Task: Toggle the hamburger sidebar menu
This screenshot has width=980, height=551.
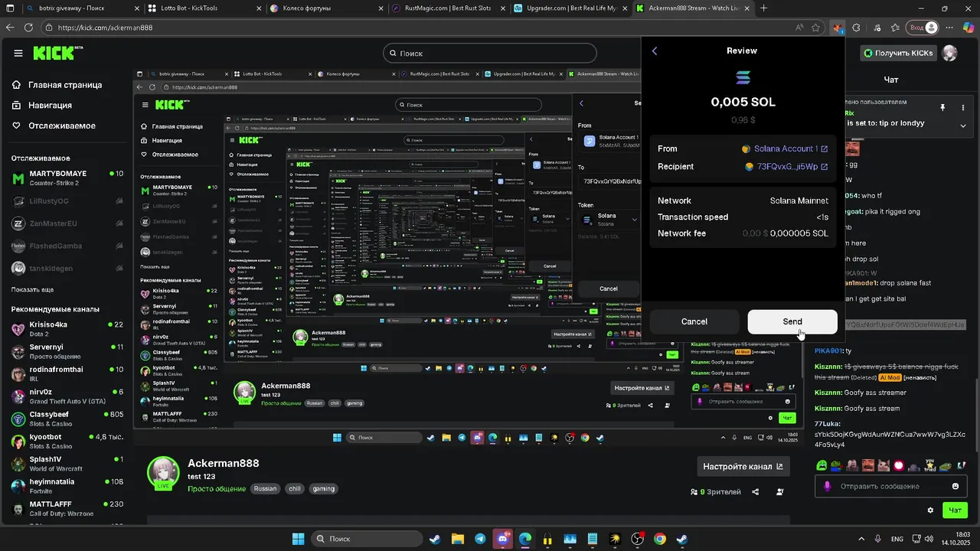Action: (x=18, y=53)
